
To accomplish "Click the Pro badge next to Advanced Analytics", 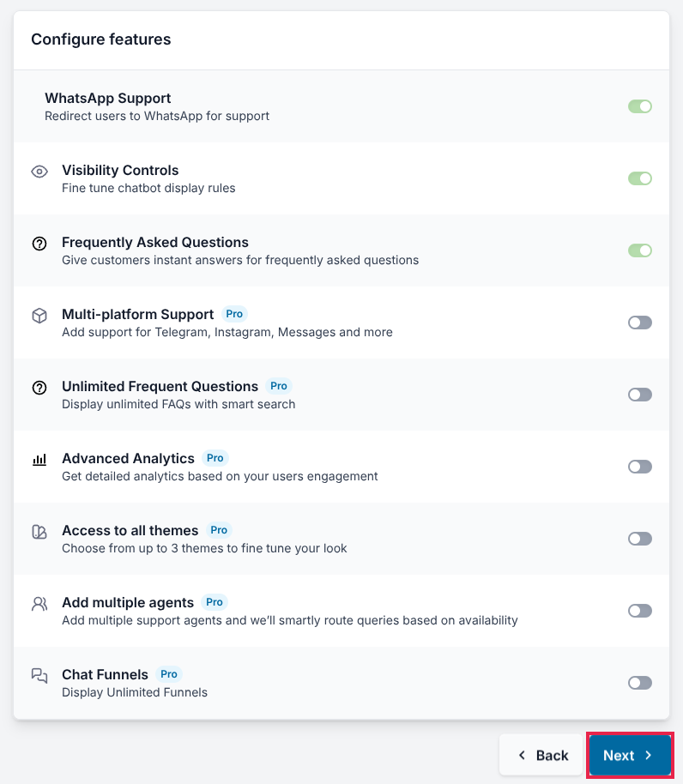I will pos(215,458).
